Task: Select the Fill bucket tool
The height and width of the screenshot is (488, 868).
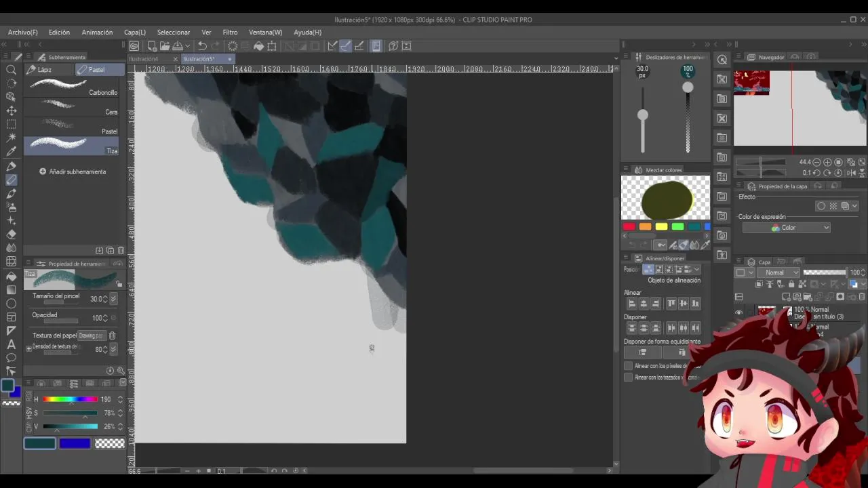Action: coord(12,277)
